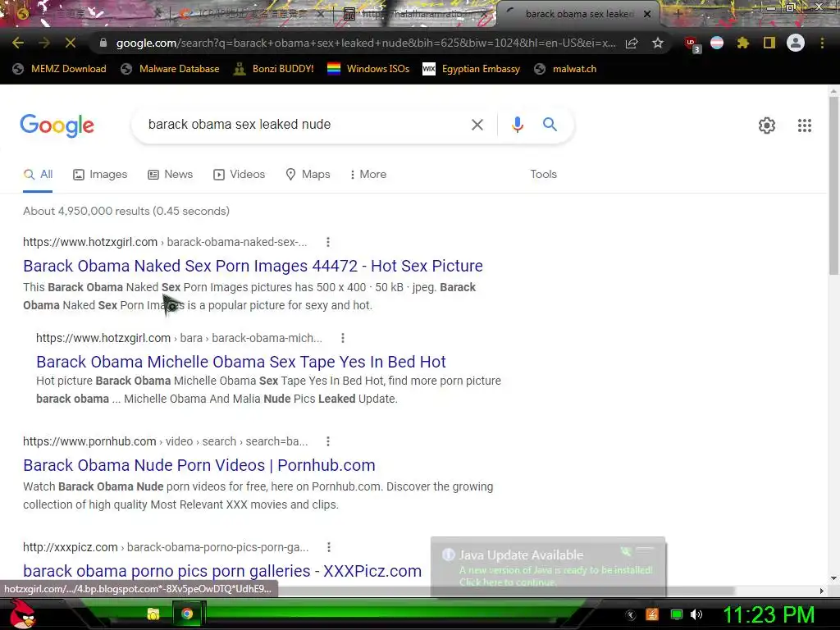Click the Java Update Available notification

(x=547, y=567)
